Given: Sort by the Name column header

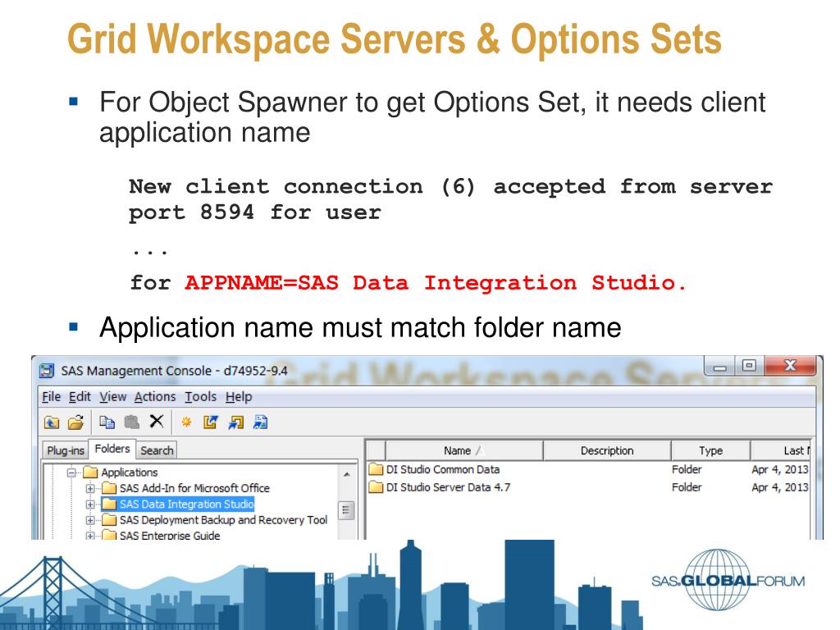Looking at the screenshot, I should coord(464,450).
